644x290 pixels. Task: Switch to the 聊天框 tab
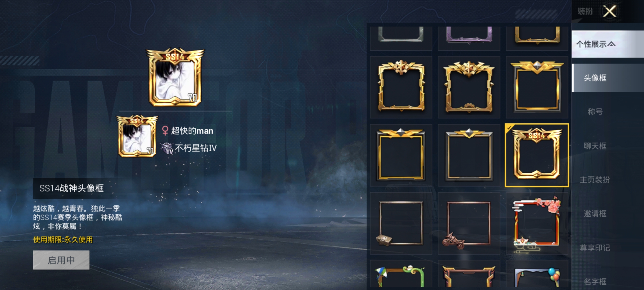(595, 146)
